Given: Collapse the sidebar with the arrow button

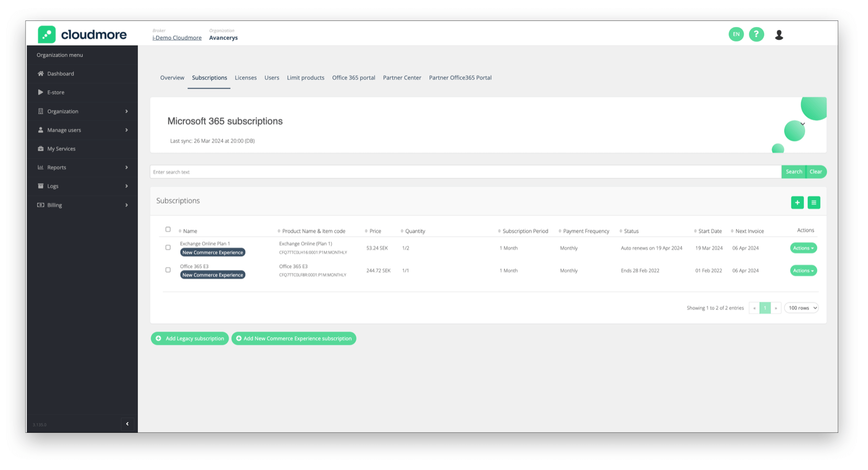Looking at the screenshot, I should (x=127, y=424).
